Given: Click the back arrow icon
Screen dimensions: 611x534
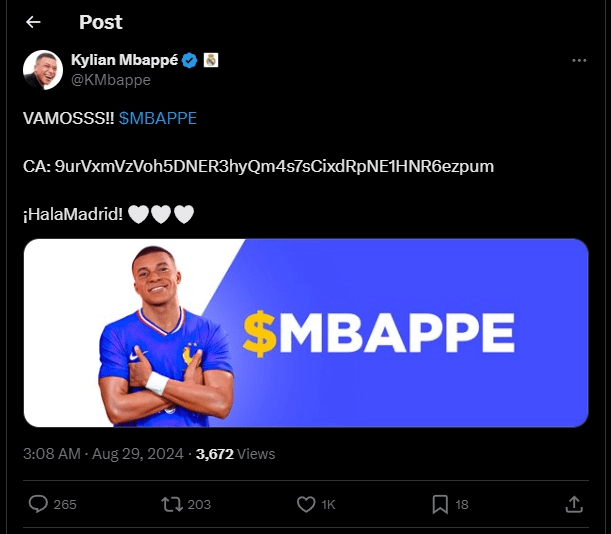Looking at the screenshot, I should pyautogui.click(x=34, y=22).
